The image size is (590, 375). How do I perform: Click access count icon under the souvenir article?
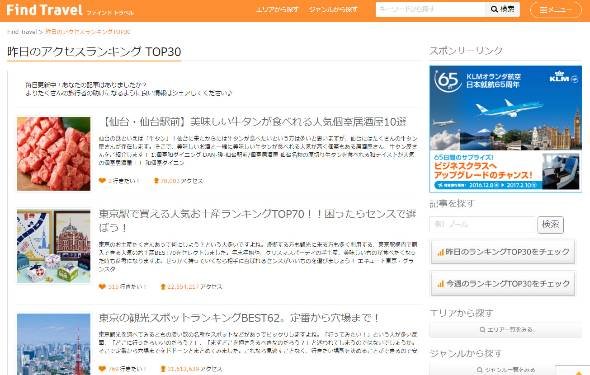point(163,287)
